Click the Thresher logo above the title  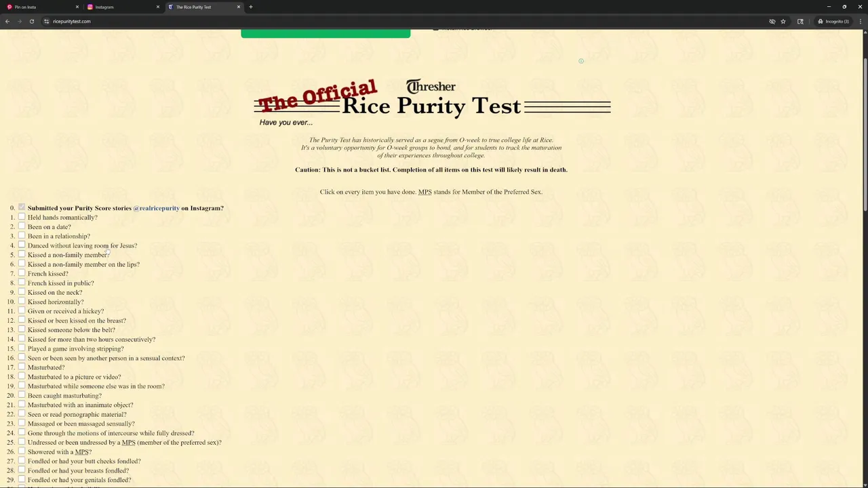[431, 86]
